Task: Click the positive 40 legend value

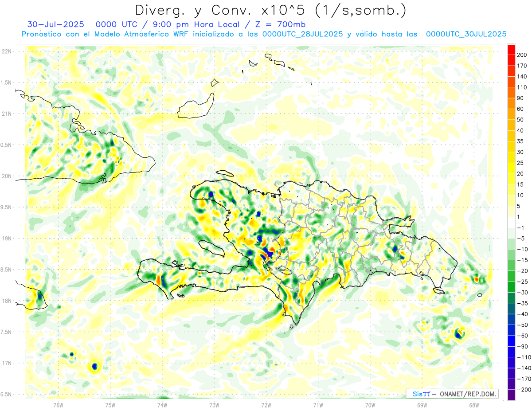Action: 520,130
